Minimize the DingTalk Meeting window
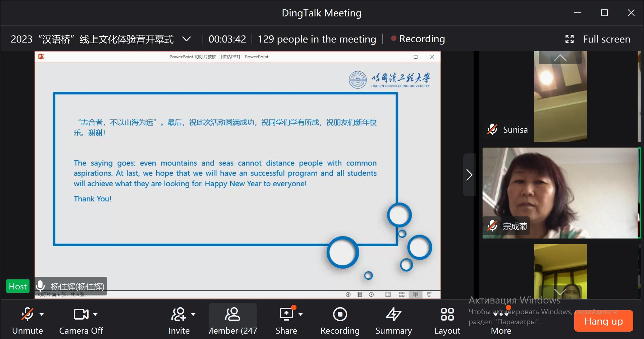 pyautogui.click(x=578, y=13)
